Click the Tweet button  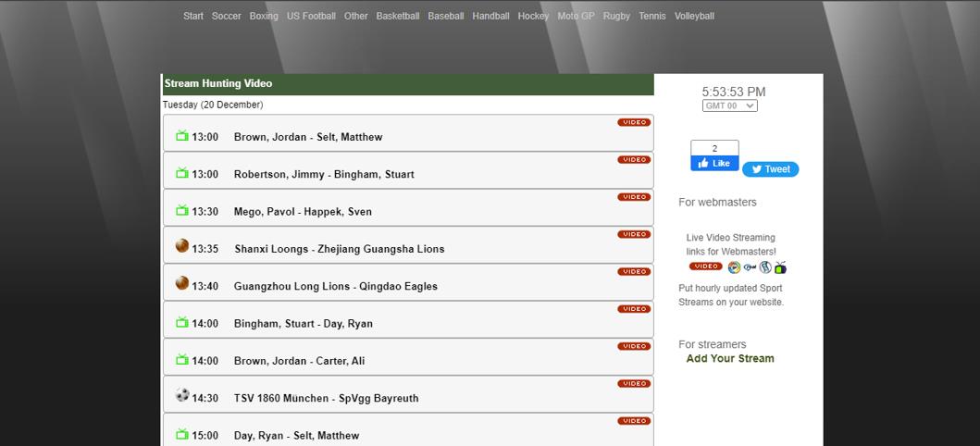[x=770, y=169]
